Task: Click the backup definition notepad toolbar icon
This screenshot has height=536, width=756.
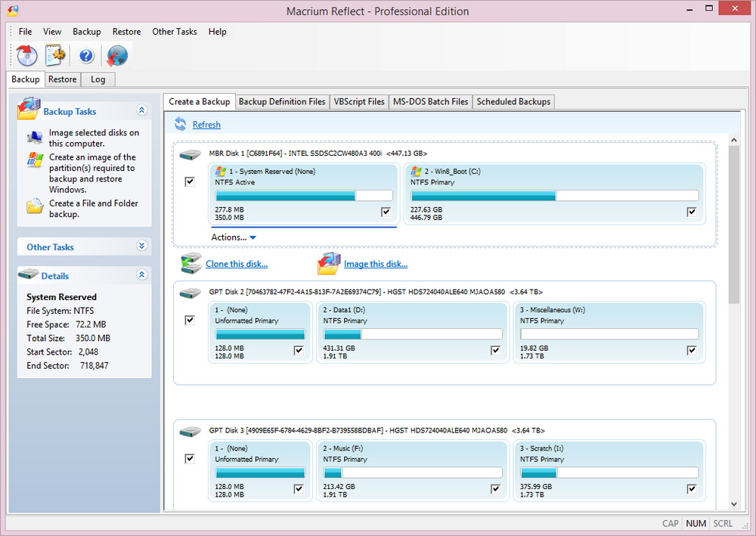Action: [55, 55]
